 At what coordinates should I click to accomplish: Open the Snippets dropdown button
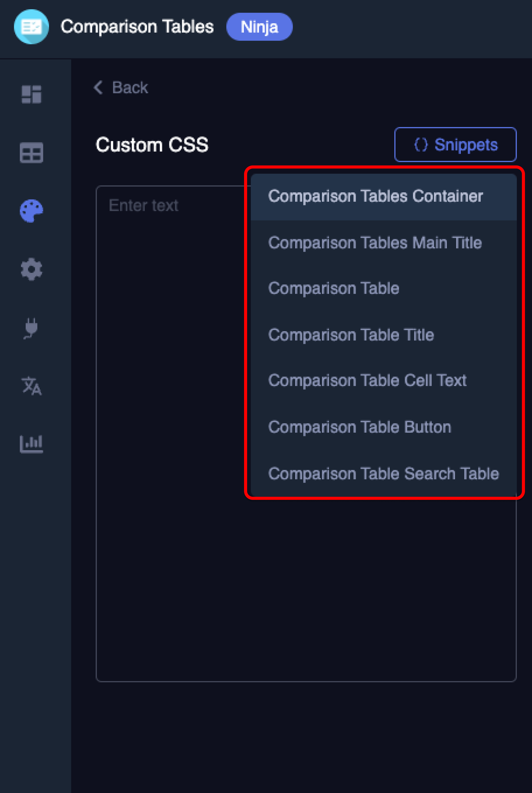pyautogui.click(x=455, y=145)
